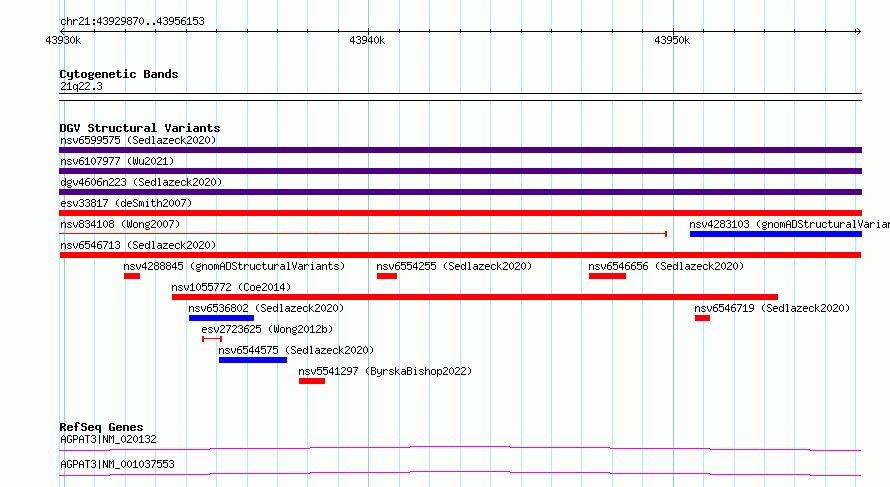Click the short red bracket under esv2723625

coord(212,339)
